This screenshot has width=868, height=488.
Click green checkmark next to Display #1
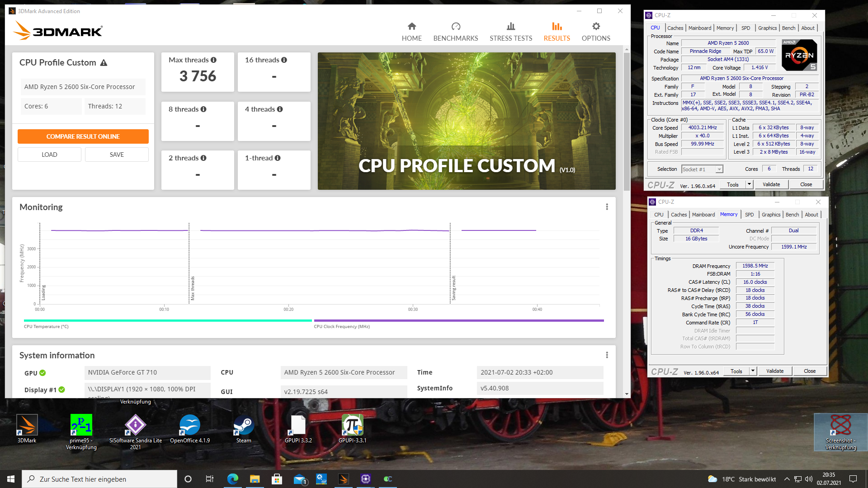click(x=61, y=389)
